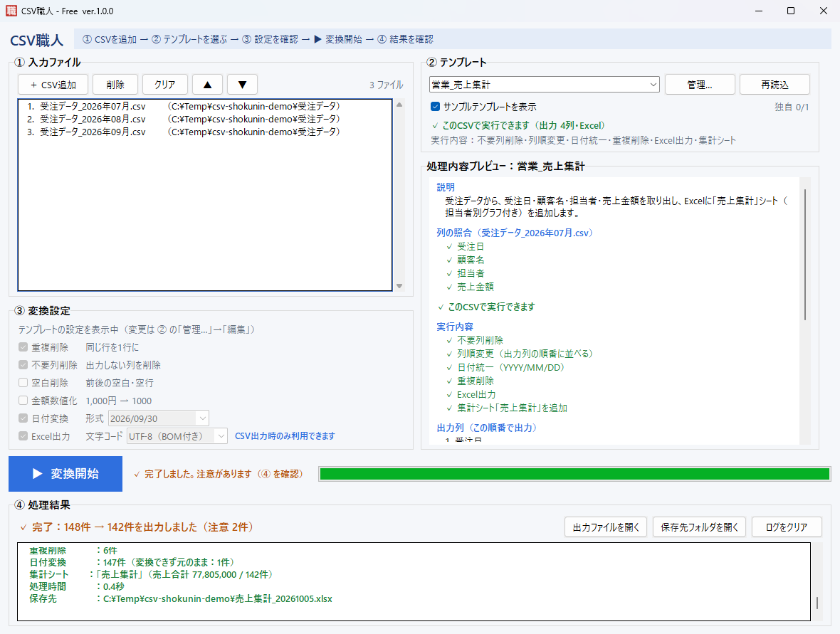Click the 完了しました。注意があります status message
The width and height of the screenshot is (840, 634).
coord(219,474)
